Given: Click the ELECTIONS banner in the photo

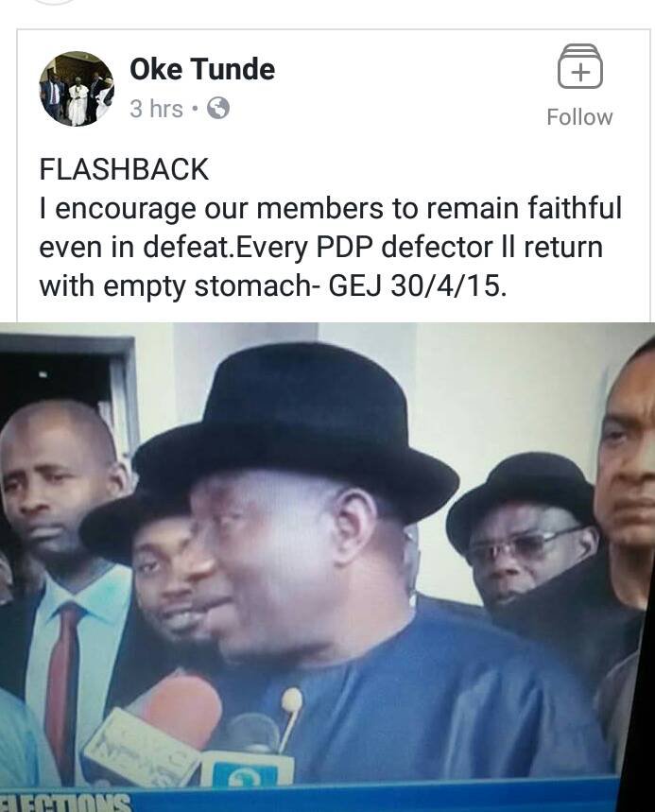Looking at the screenshot, I should point(65,803).
